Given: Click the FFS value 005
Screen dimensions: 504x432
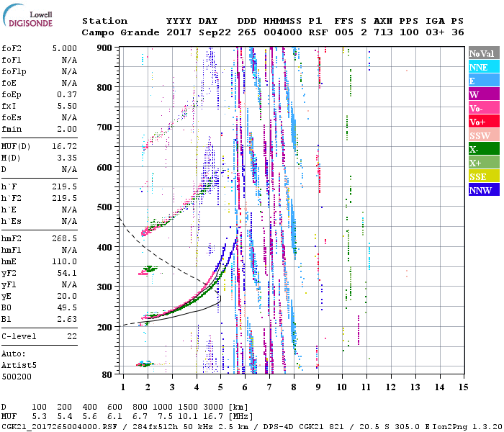Looking at the screenshot, I should 344,32.
